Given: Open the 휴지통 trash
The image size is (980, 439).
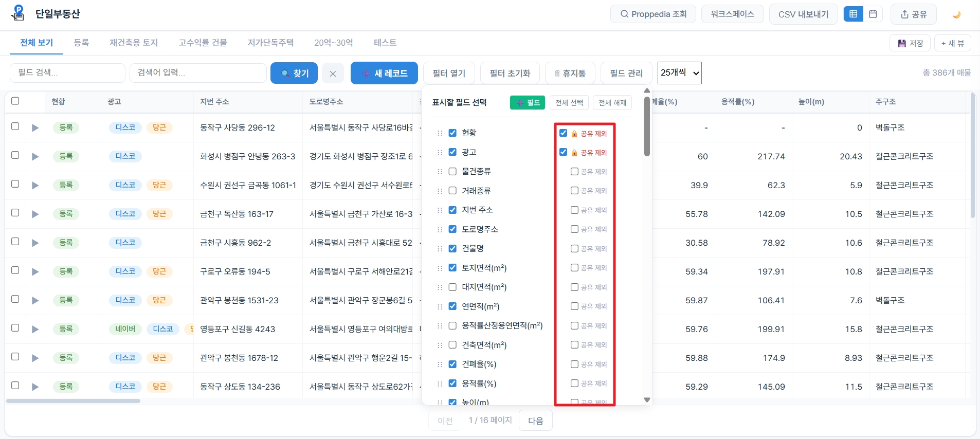Looking at the screenshot, I should tap(570, 73).
